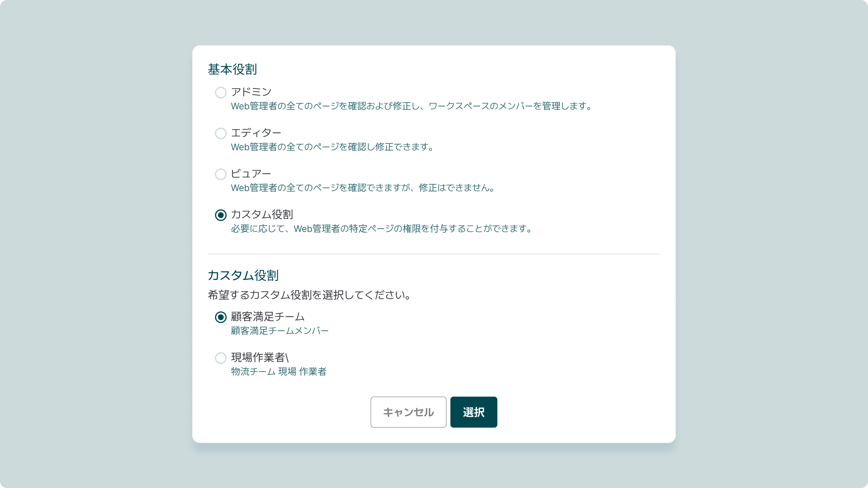
Task: Select the 現場作業者 radio button
Action: (221, 358)
